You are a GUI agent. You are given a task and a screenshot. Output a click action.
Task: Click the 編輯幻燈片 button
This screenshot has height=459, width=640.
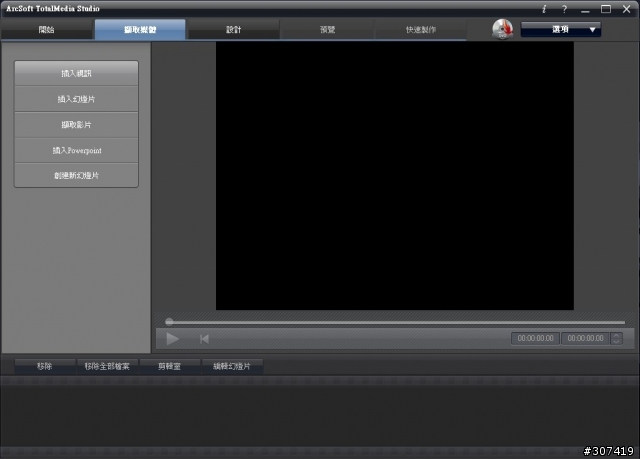pos(232,366)
